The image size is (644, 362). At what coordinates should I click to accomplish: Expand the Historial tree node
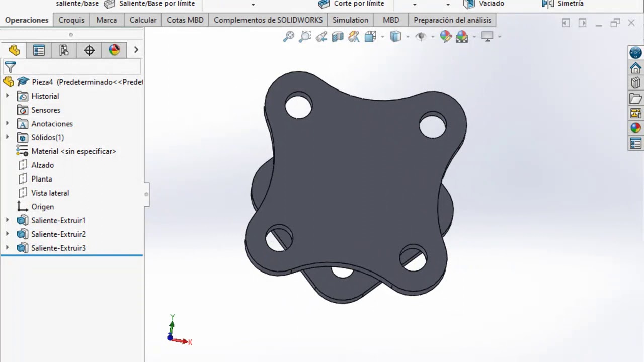7,96
